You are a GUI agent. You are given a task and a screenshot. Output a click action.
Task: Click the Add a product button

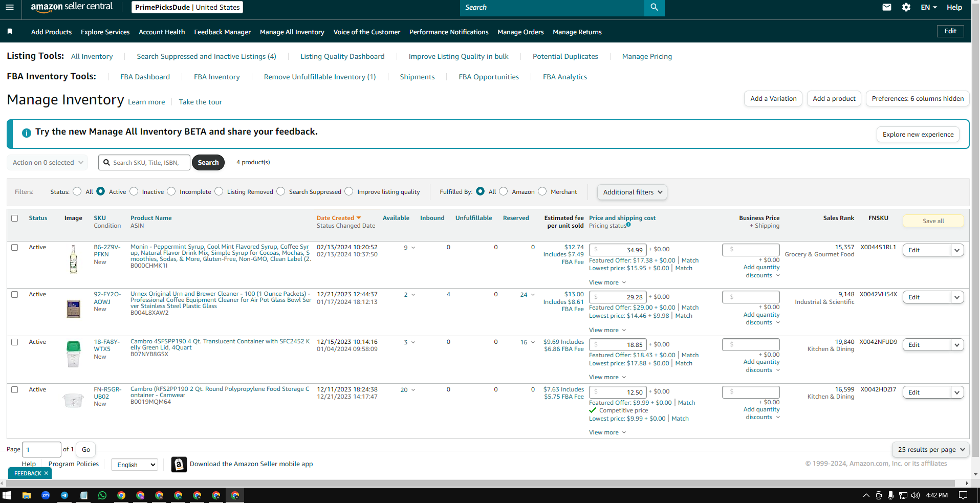click(834, 99)
